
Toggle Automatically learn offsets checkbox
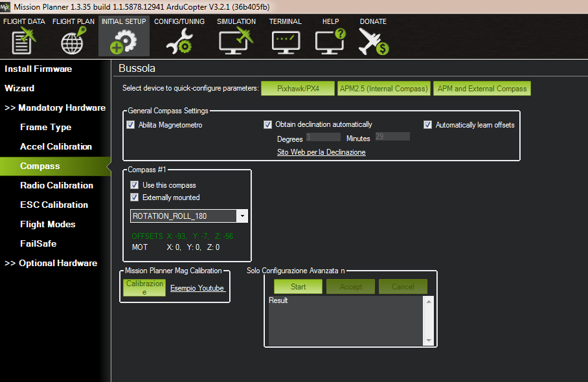[427, 125]
